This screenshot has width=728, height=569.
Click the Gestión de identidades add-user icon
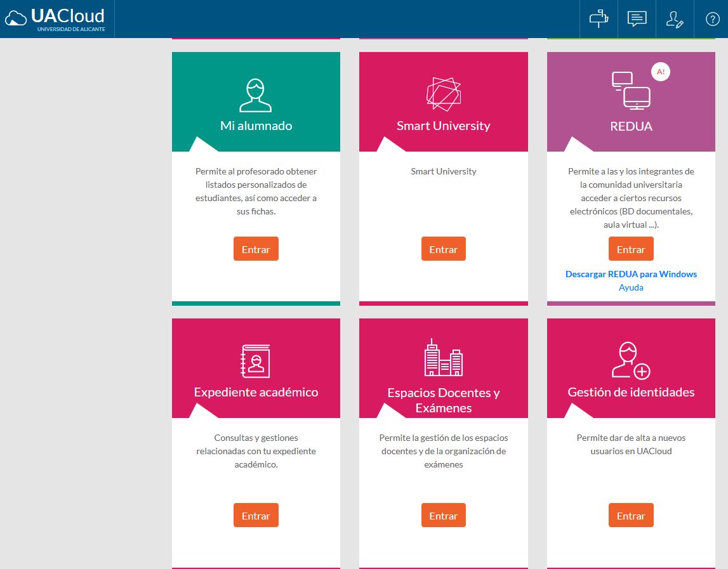click(x=630, y=360)
